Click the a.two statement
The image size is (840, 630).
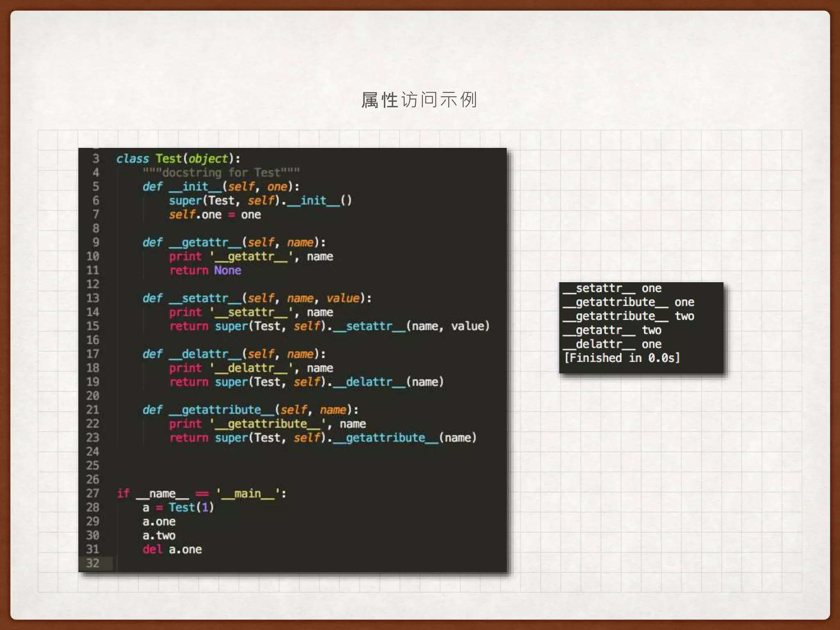[159, 536]
